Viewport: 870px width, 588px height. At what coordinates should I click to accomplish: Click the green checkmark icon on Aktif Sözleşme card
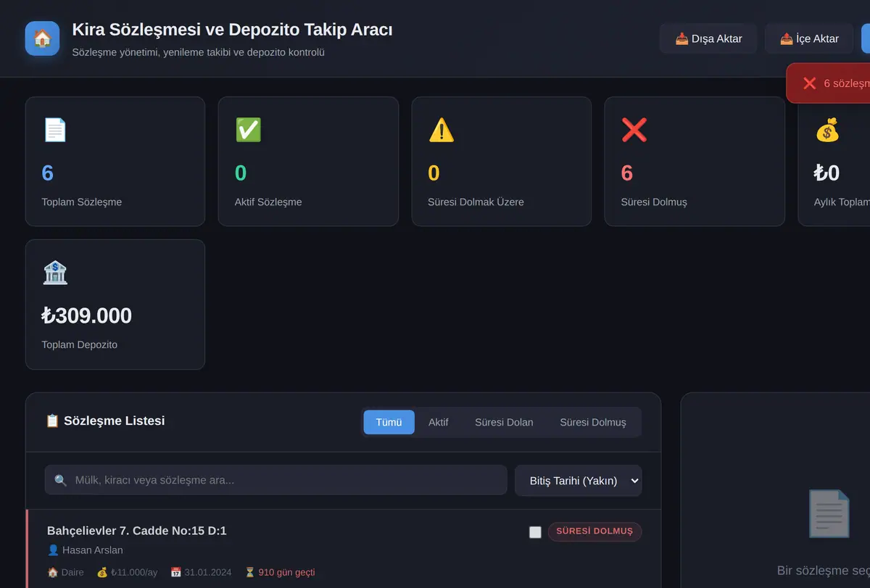[248, 130]
